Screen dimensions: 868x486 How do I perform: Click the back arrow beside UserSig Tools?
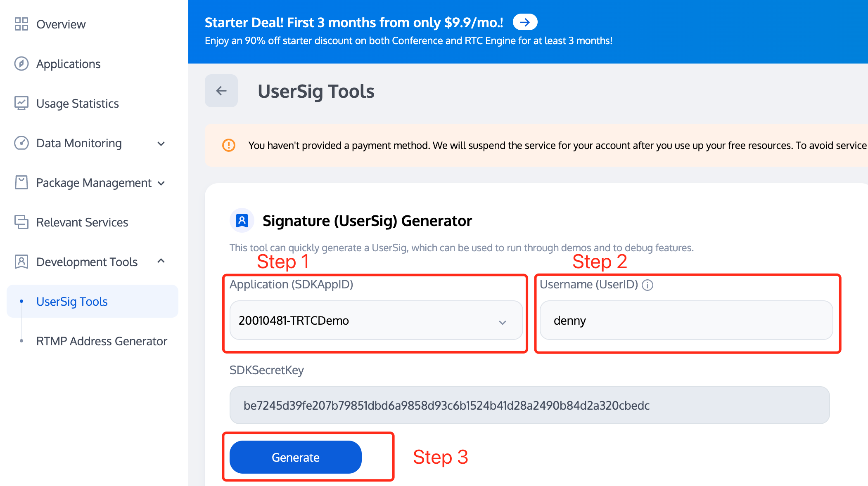pos(221,91)
